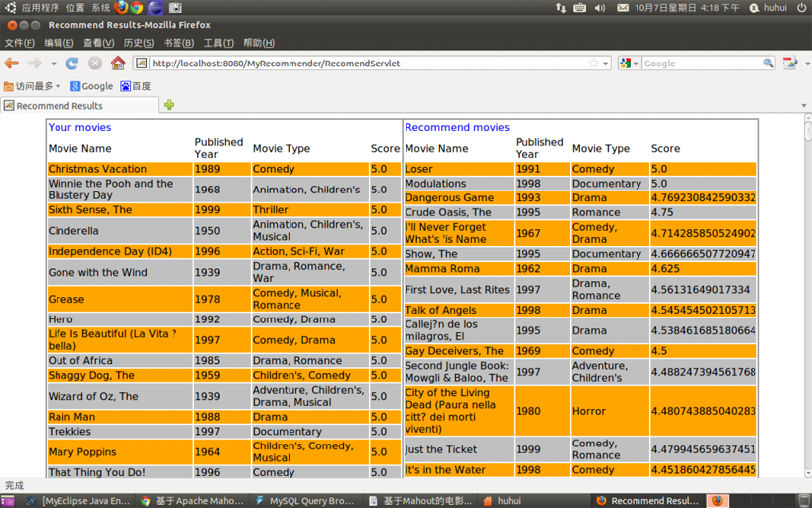
Task: Launch Firefox from top panel icon
Action: coord(121,7)
